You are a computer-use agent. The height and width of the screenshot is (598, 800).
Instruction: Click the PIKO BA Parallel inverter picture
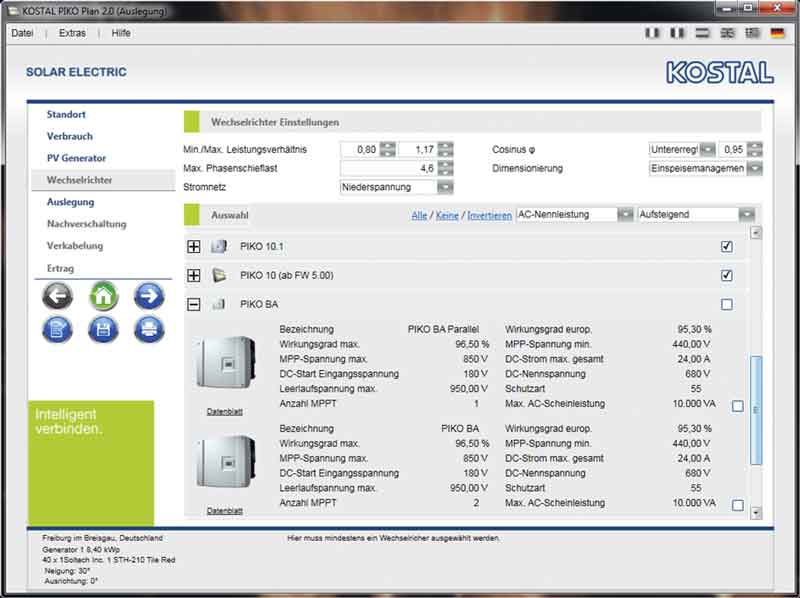pyautogui.click(x=225, y=362)
